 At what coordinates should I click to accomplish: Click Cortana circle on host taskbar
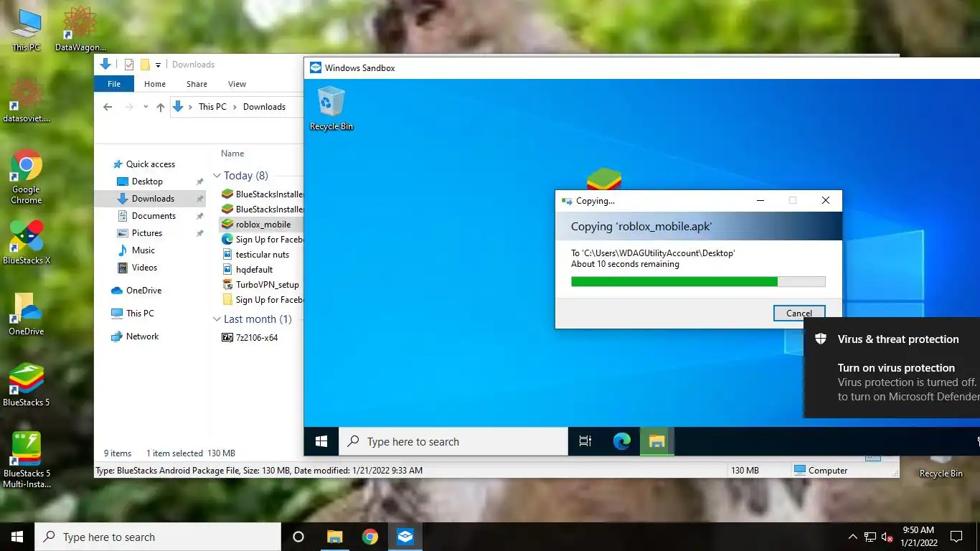pyautogui.click(x=298, y=537)
